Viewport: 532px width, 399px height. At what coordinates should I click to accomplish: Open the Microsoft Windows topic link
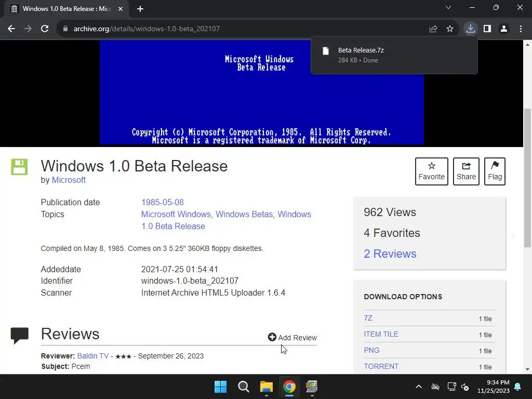pos(176,215)
